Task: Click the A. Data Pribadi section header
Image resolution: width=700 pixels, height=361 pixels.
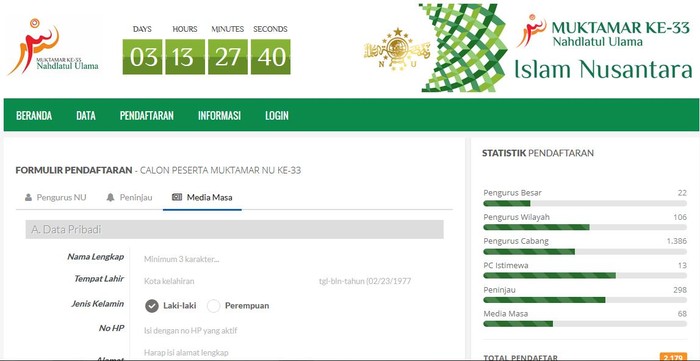Action: coord(234,229)
